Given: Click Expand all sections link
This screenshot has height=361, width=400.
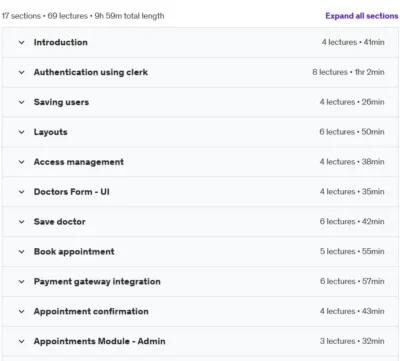Looking at the screenshot, I should click(x=362, y=16).
